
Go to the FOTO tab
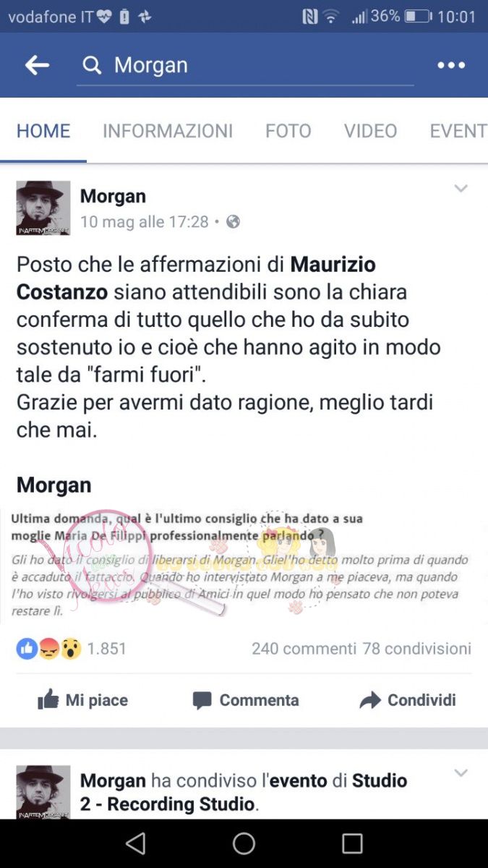point(288,131)
